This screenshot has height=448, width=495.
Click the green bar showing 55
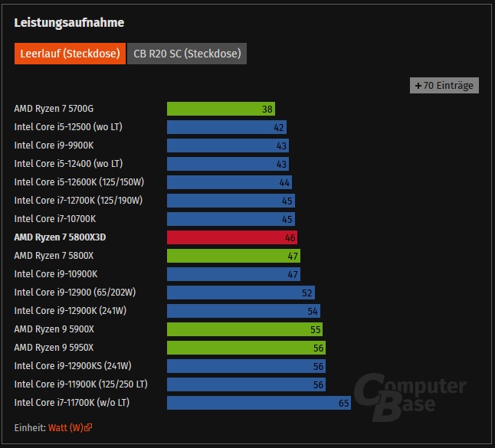pyautogui.click(x=244, y=329)
